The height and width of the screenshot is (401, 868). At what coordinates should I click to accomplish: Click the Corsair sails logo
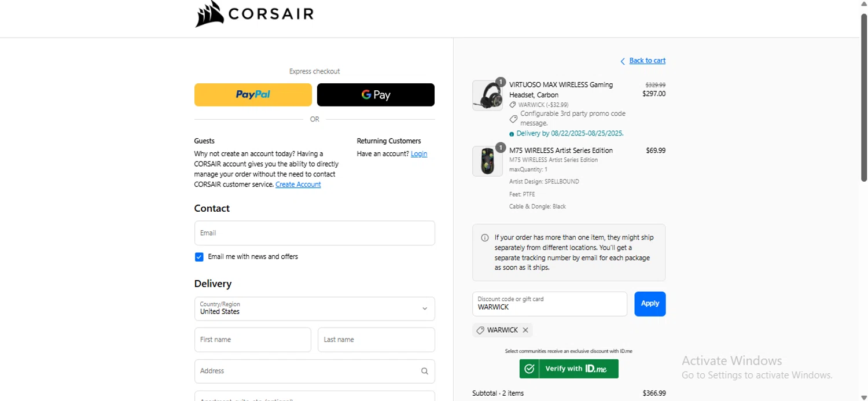click(x=209, y=14)
